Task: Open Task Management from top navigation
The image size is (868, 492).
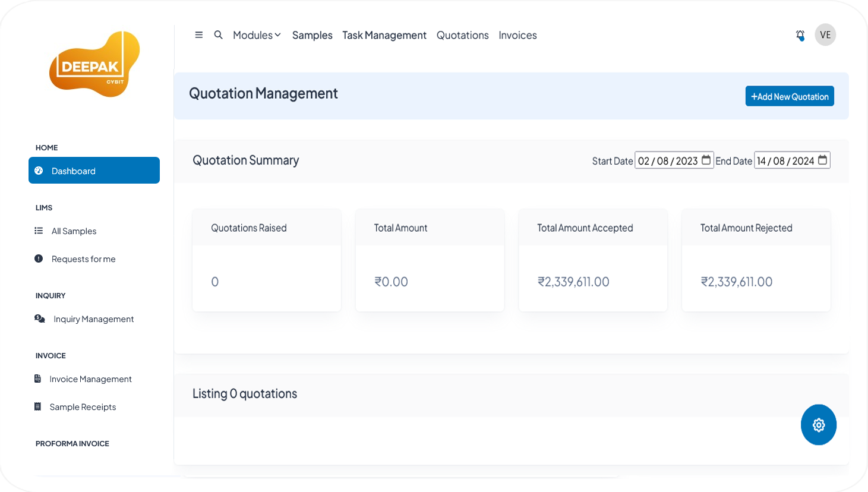Action: (384, 35)
